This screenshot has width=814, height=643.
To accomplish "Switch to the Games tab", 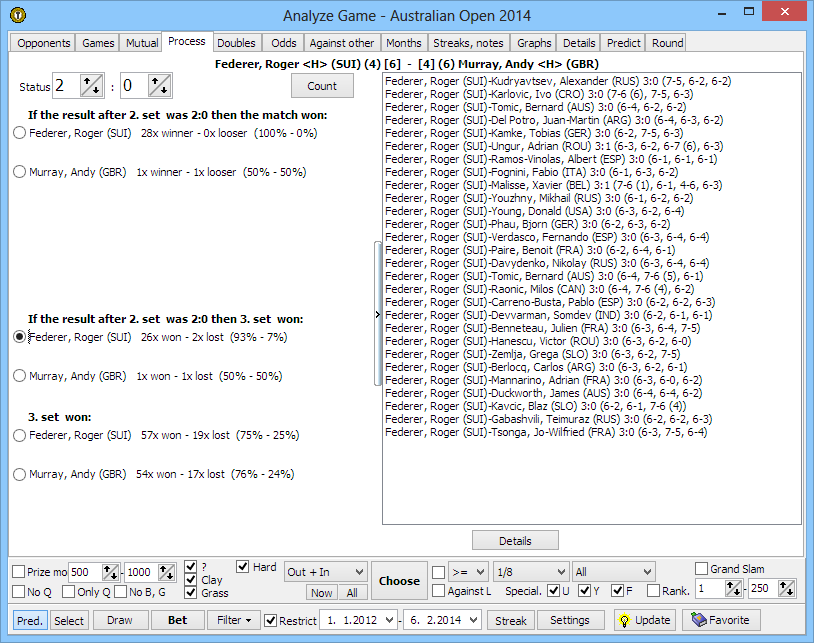I will tap(98, 43).
